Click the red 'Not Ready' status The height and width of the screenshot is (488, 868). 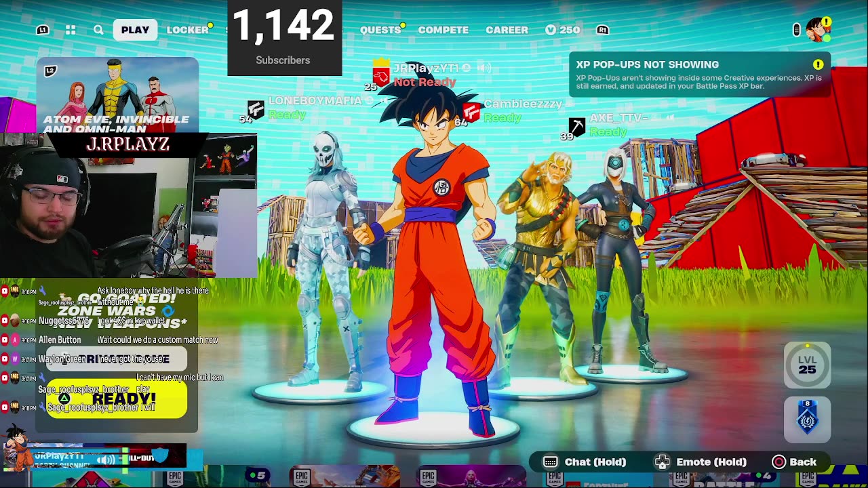[425, 82]
